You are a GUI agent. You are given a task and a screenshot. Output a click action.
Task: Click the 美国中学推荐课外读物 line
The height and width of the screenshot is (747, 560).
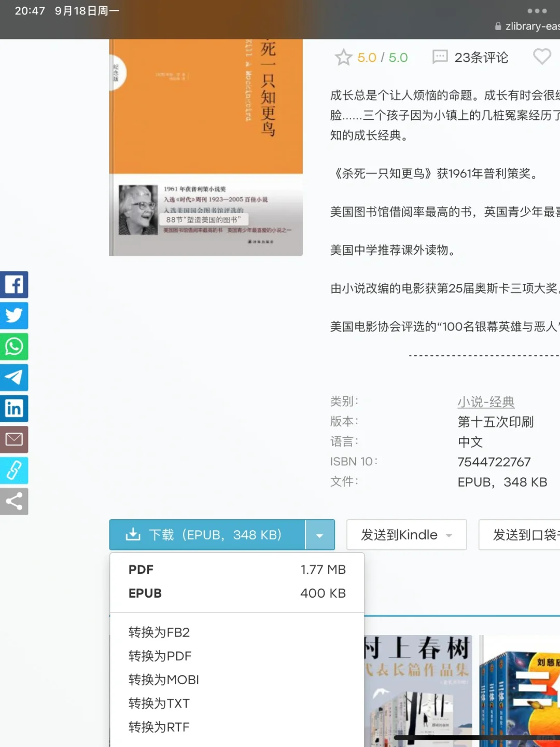click(395, 250)
